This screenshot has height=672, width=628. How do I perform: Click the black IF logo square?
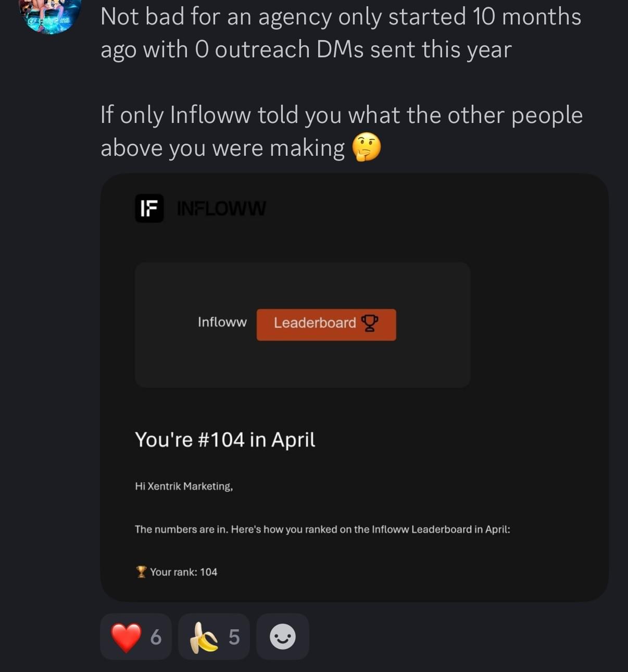coord(149,208)
